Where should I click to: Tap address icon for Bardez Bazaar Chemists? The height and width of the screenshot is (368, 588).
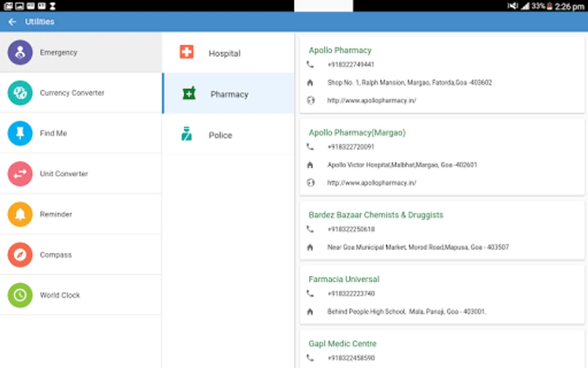coord(310,247)
